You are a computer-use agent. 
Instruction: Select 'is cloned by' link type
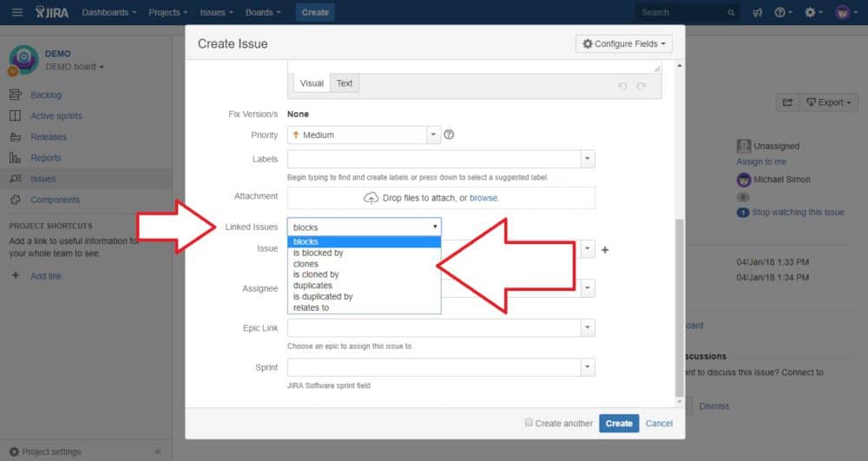pyautogui.click(x=365, y=274)
